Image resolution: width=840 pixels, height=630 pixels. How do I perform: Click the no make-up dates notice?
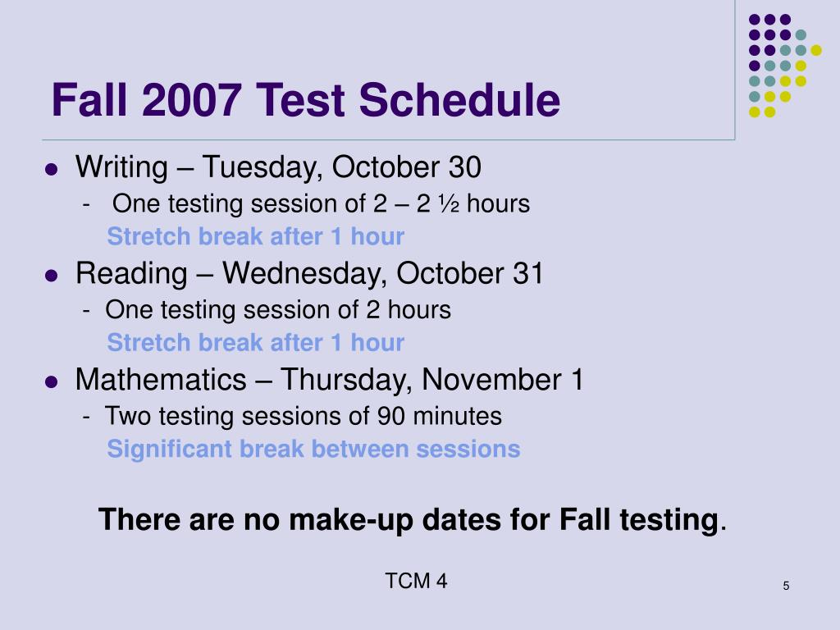click(413, 519)
